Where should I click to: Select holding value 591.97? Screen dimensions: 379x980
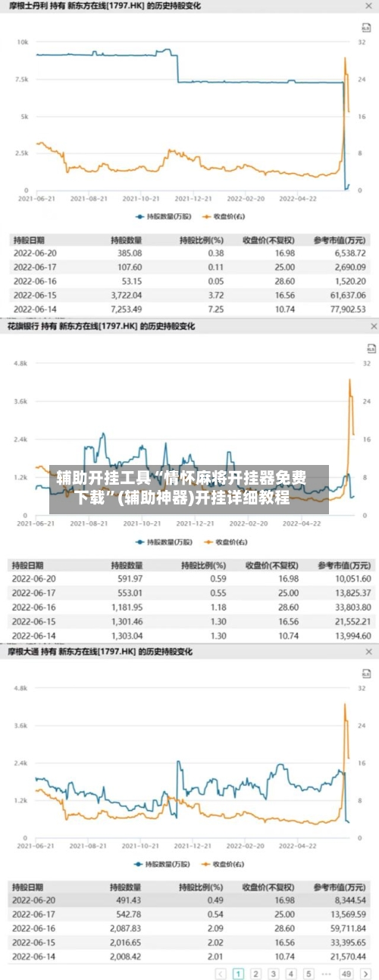pyautogui.click(x=130, y=578)
